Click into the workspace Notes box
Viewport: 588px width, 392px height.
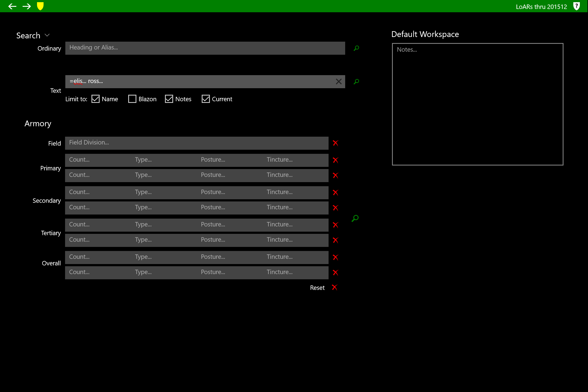[x=477, y=104]
